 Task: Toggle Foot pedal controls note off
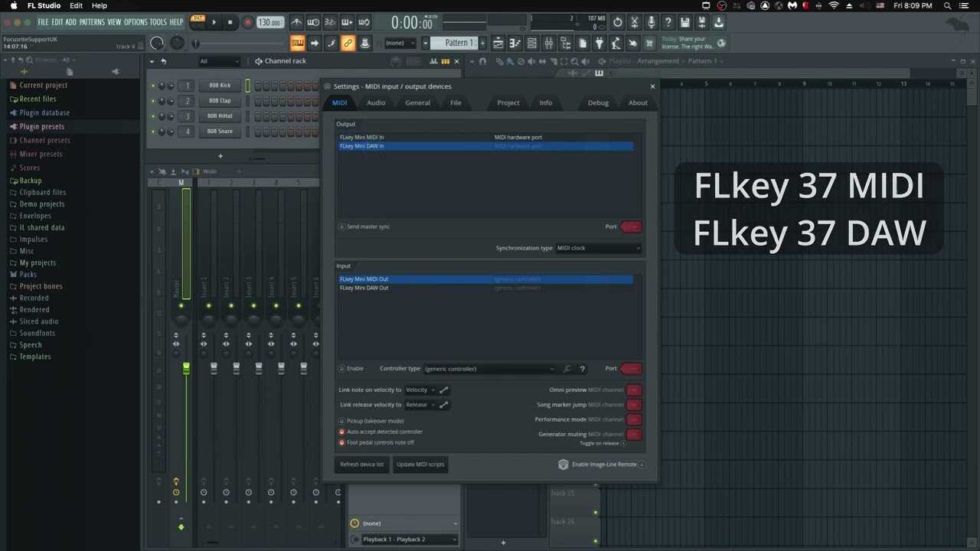click(341, 442)
